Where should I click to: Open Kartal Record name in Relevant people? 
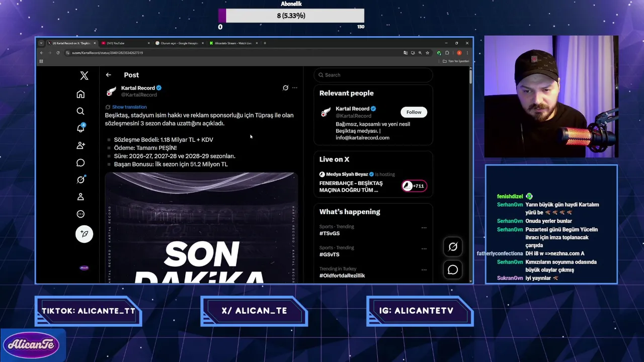click(x=352, y=109)
